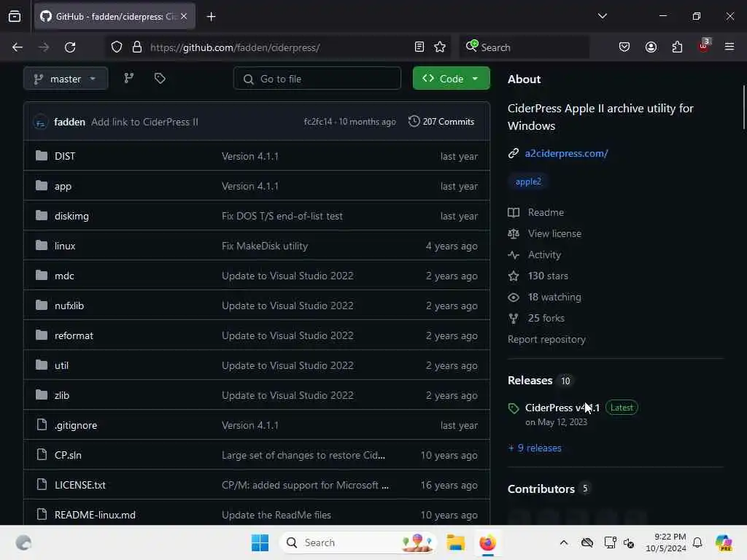The height and width of the screenshot is (560, 747).
Task: Visit a2ciderpress.com website link
Action: coord(566,153)
